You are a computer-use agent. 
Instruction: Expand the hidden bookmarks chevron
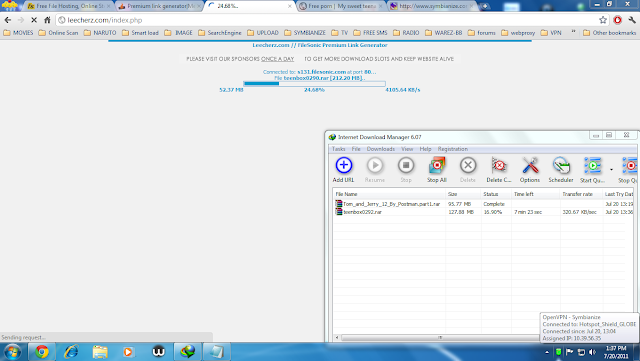pyautogui.click(x=573, y=32)
